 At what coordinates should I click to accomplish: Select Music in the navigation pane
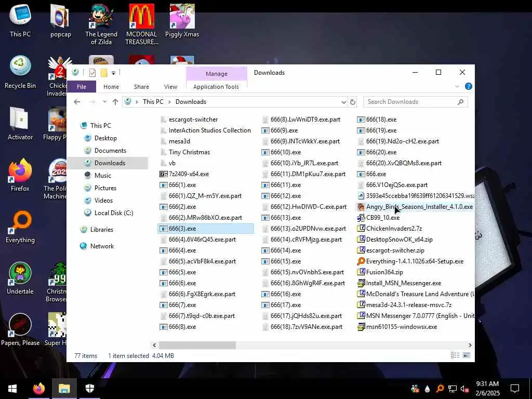[102, 176]
